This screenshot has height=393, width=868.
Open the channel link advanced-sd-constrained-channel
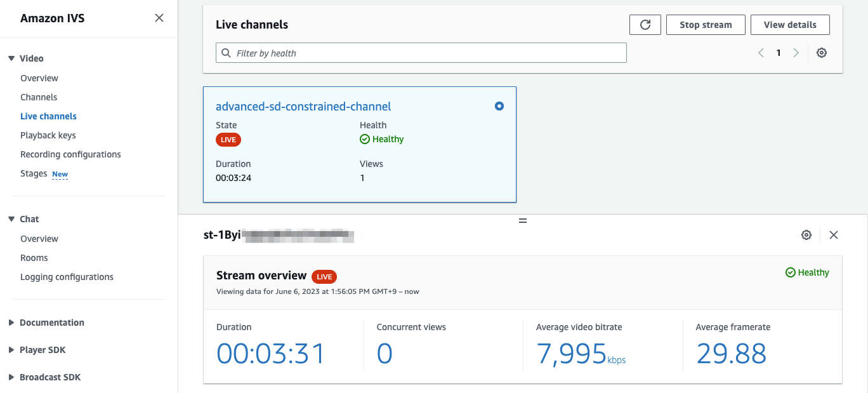pyautogui.click(x=303, y=106)
